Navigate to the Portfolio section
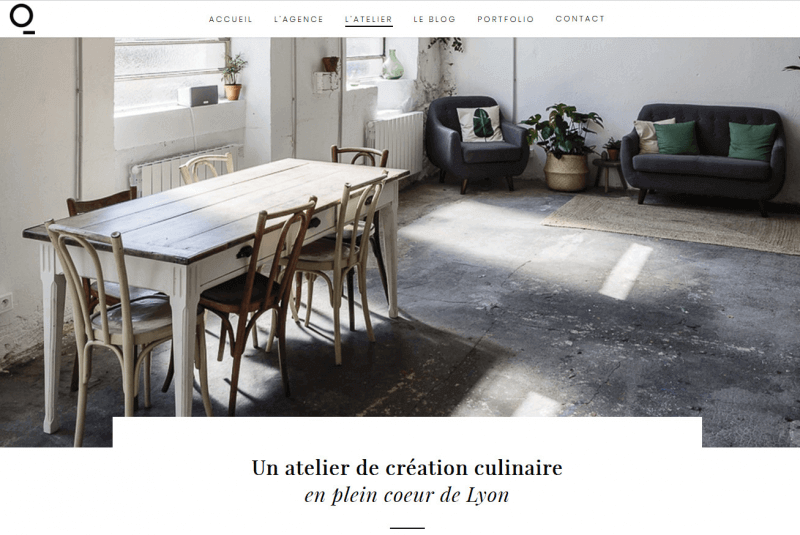The width and height of the screenshot is (800, 535). tap(506, 19)
